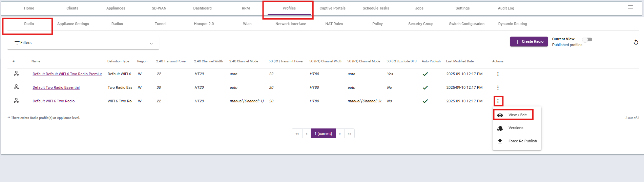Screen dimensions: 644x182
Task: Open actions menu for Default WiFi 6 Premium row
Action: point(498,74)
